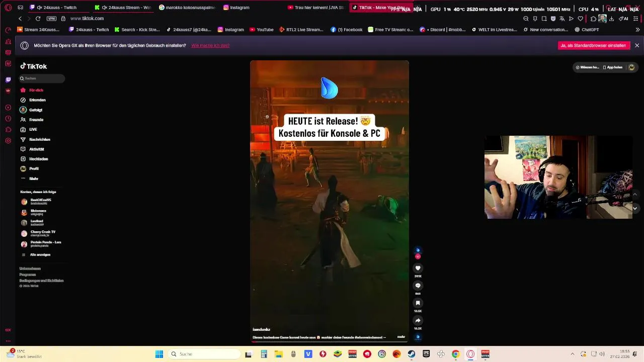Open the browser AI assistant icon

[x=623, y=19]
